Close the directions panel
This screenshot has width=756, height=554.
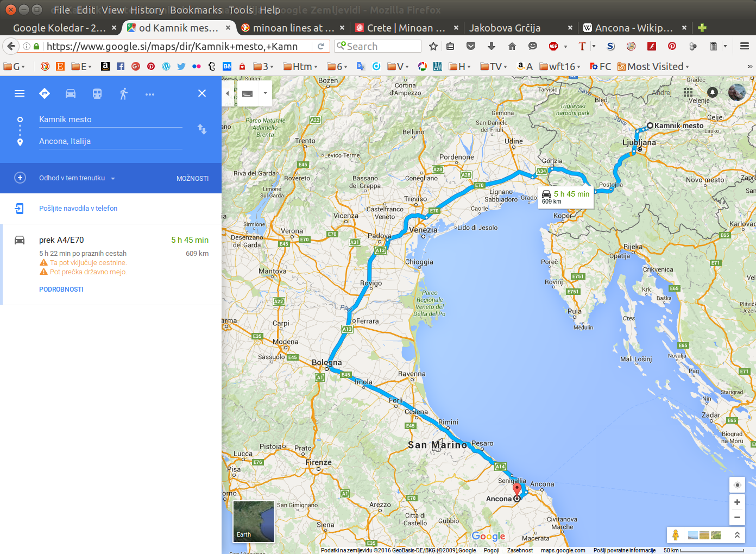[x=202, y=93]
